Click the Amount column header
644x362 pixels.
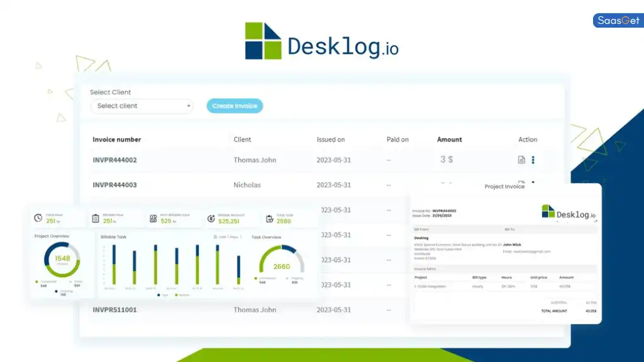[449, 140]
